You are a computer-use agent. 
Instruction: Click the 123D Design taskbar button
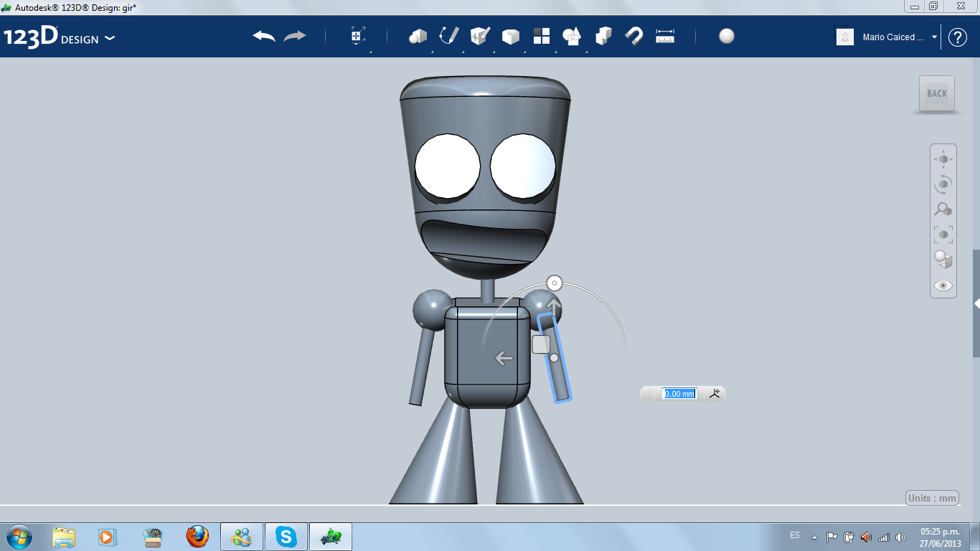(331, 537)
